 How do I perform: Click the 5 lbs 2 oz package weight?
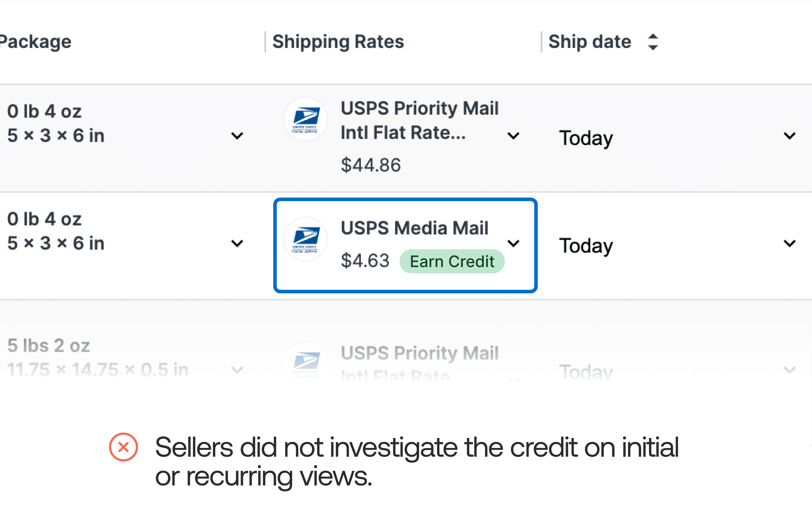(49, 346)
